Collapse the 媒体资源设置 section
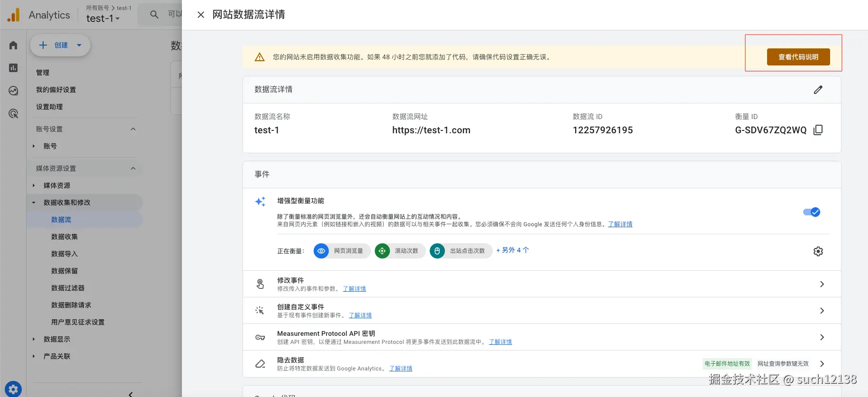This screenshot has height=397, width=868. tap(133, 168)
